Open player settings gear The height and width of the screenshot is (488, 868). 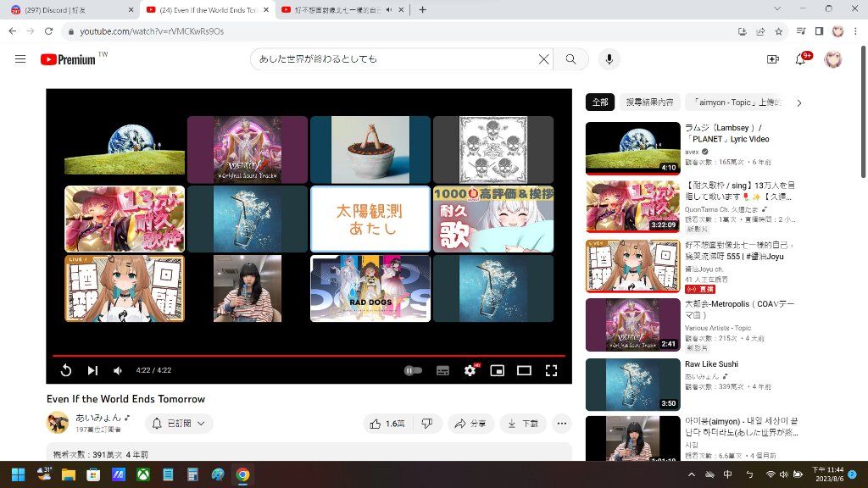(x=470, y=370)
